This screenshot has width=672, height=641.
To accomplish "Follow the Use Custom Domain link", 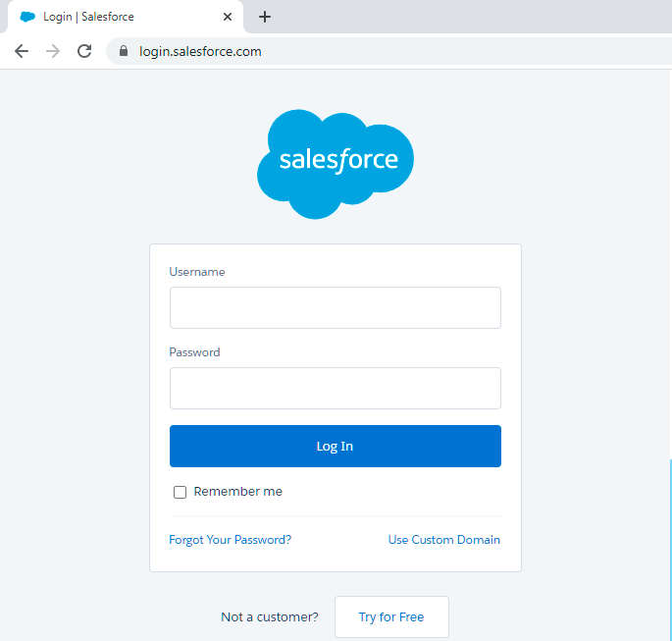I will tap(443, 540).
